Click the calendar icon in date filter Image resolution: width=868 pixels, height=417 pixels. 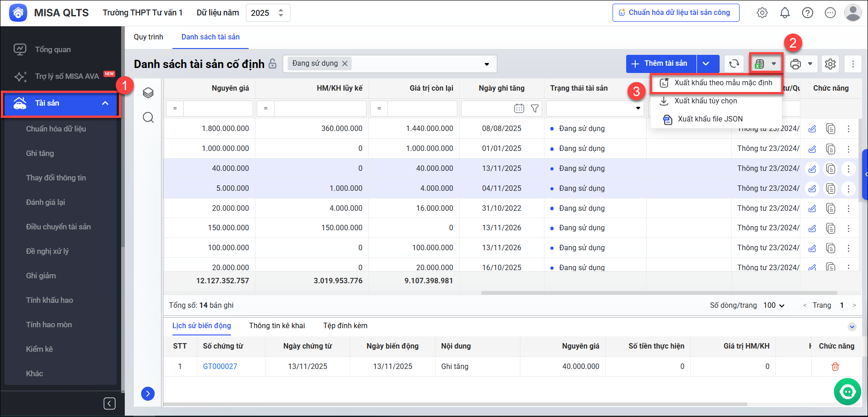519,108
